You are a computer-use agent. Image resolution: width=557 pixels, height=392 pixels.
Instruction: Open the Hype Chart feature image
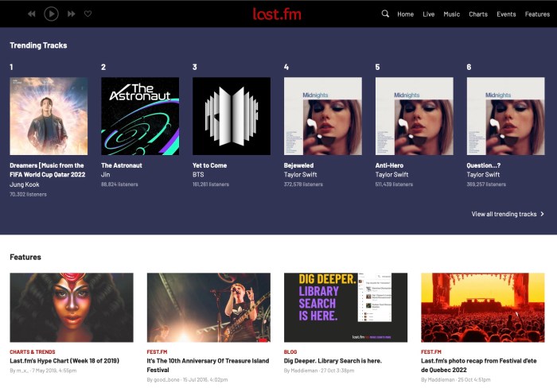click(72, 308)
